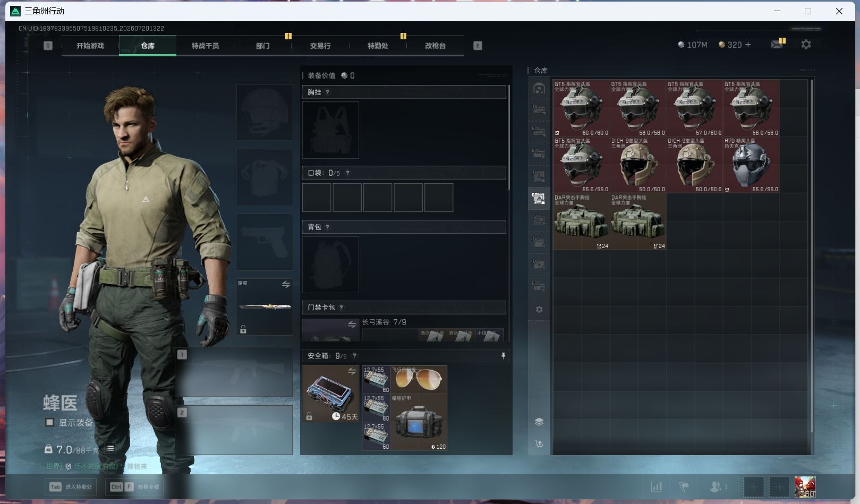
Task: Open game settings gear in top bar
Action: 806,45
